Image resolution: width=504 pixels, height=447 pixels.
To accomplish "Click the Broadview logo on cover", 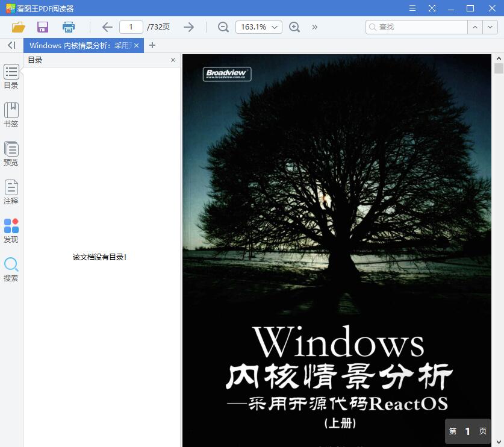I will pos(227,74).
